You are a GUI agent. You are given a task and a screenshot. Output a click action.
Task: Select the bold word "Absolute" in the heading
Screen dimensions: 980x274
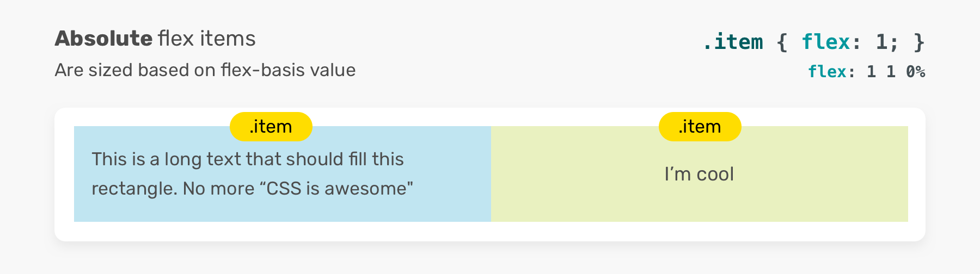[x=103, y=39]
